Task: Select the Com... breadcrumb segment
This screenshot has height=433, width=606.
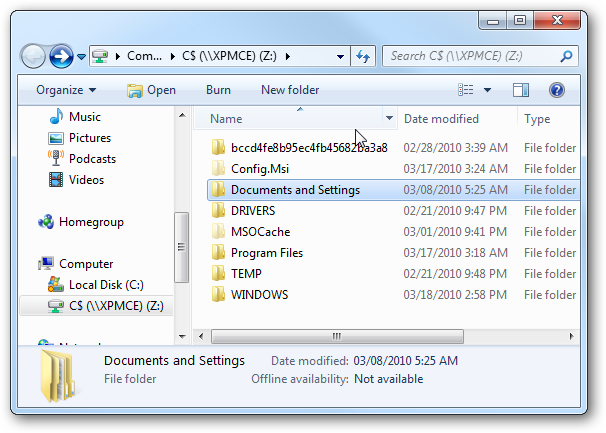Action: click(x=145, y=56)
